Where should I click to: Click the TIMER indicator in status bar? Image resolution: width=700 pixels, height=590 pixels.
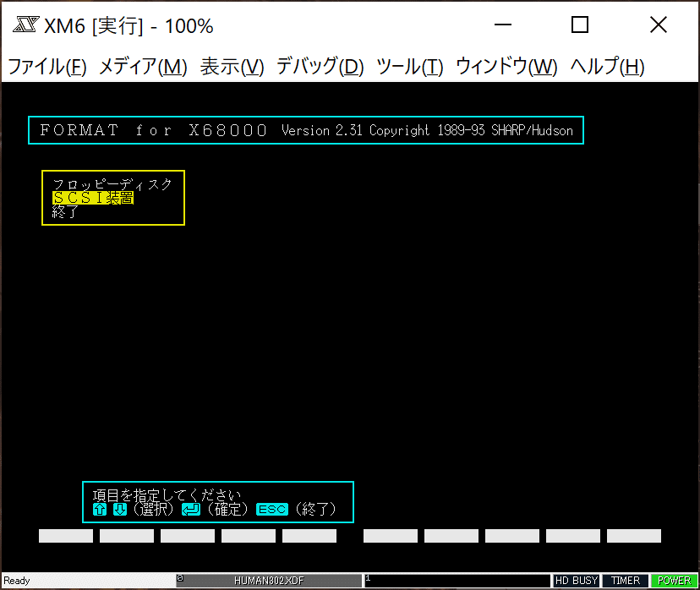click(625, 581)
